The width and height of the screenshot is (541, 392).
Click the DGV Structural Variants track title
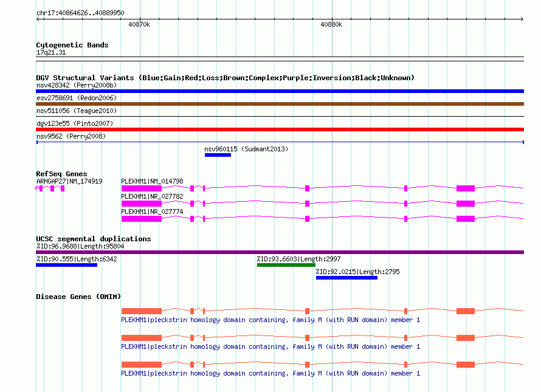[x=225, y=78]
